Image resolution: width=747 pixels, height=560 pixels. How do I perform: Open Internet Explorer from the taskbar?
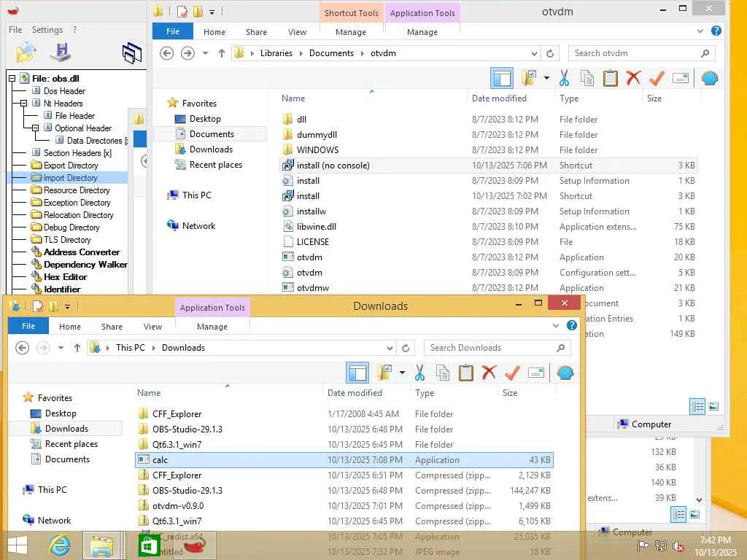(x=60, y=545)
